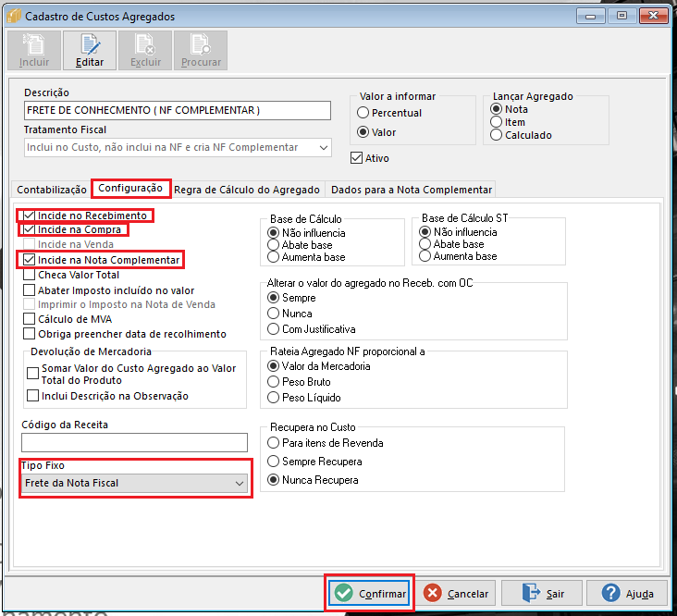Open help with the Ajuda button
The height and width of the screenshot is (616, 677).
pyautogui.click(x=627, y=594)
